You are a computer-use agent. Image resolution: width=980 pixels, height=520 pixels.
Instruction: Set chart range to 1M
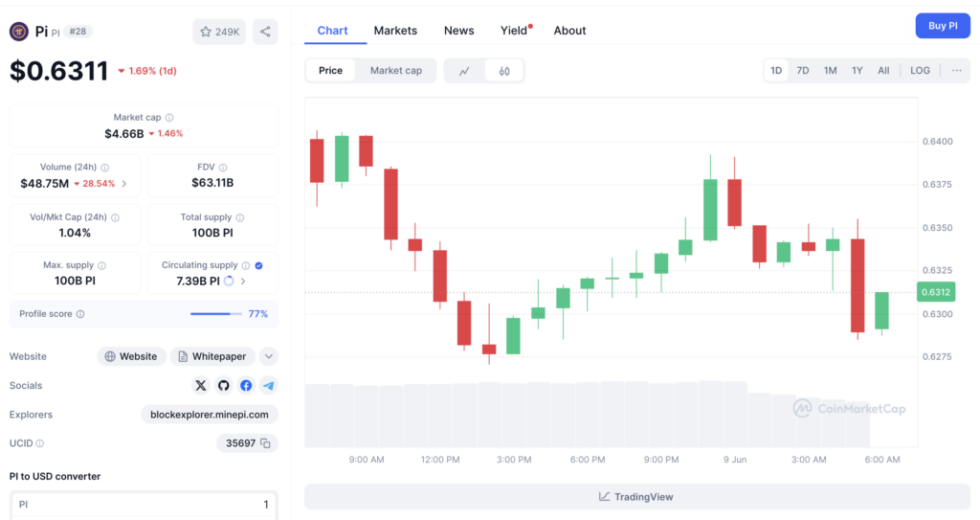click(830, 71)
